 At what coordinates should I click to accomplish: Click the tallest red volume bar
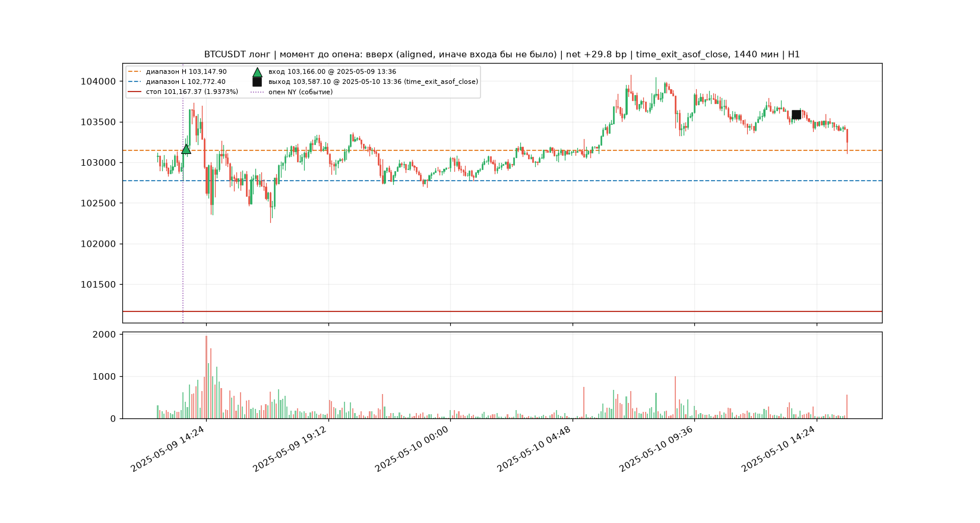pyautogui.click(x=206, y=377)
